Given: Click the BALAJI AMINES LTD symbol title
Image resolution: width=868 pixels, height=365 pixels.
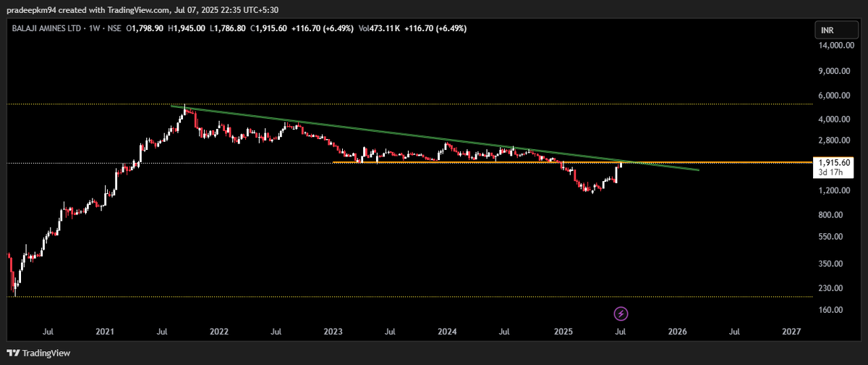Looking at the screenshot, I should [x=46, y=28].
